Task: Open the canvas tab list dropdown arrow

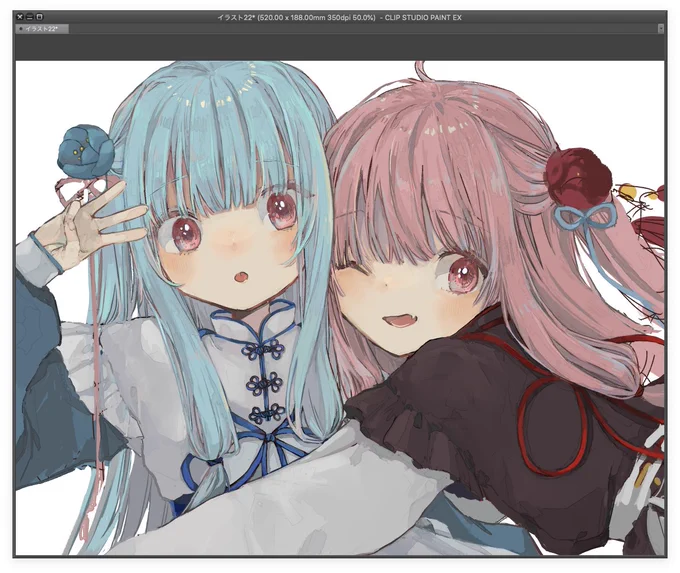Action: (660, 29)
